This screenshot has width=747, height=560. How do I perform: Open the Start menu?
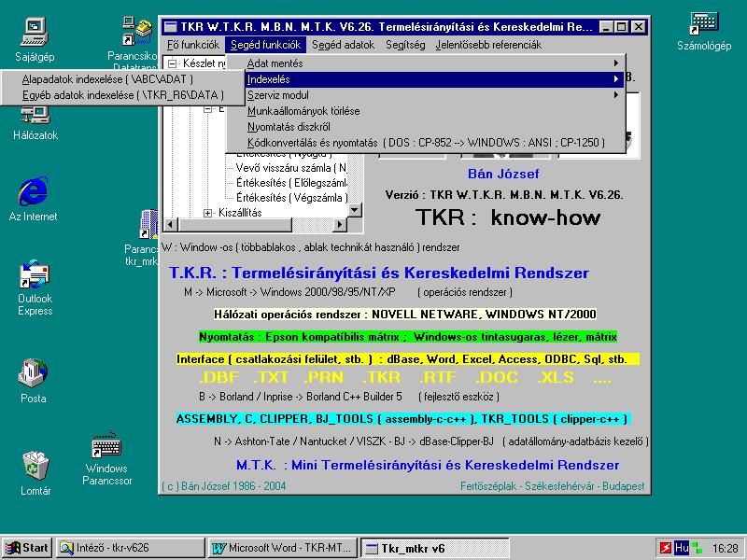click(27, 548)
